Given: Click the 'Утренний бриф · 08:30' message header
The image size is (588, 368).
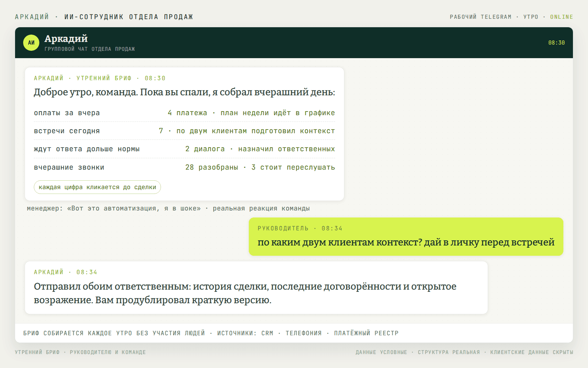Looking at the screenshot, I should (100, 78).
